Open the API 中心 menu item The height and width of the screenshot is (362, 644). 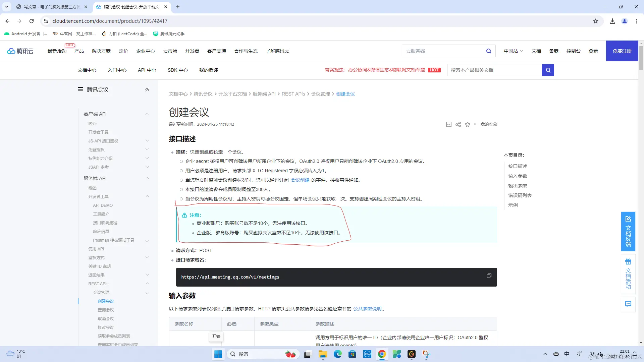tap(147, 70)
